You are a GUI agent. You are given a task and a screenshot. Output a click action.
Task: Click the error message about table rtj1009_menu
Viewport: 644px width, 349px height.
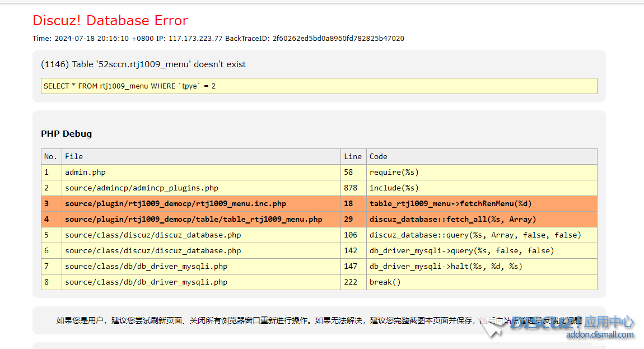[x=143, y=64]
